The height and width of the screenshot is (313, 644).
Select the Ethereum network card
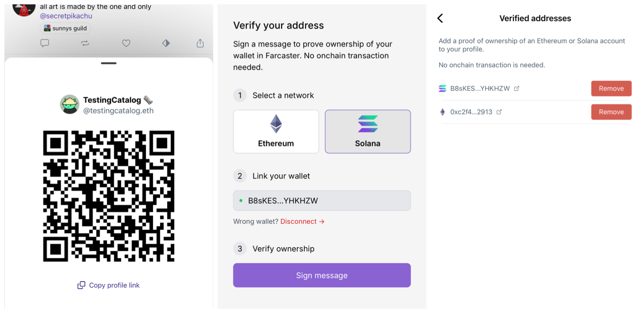tap(276, 131)
